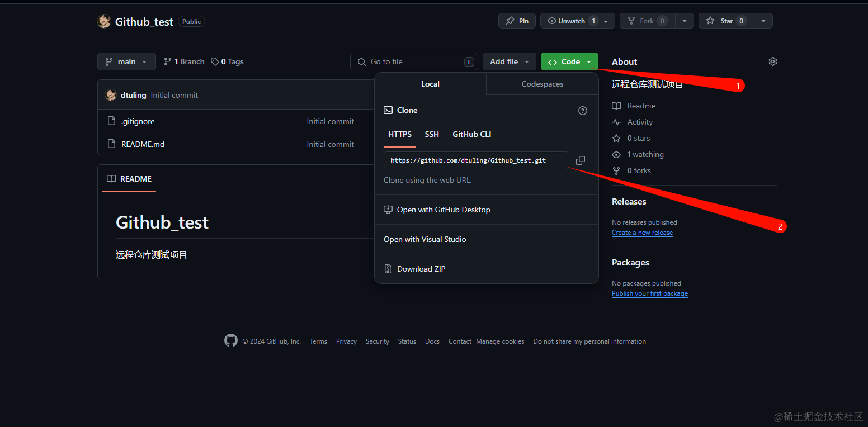Open the Contact footer link
This screenshot has width=868, height=427.
tap(460, 341)
